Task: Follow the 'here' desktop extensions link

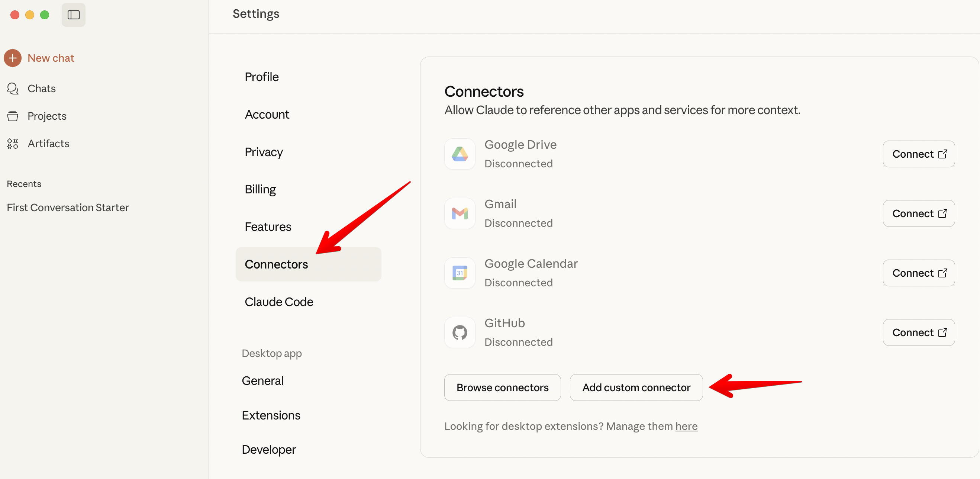Action: coord(686,426)
